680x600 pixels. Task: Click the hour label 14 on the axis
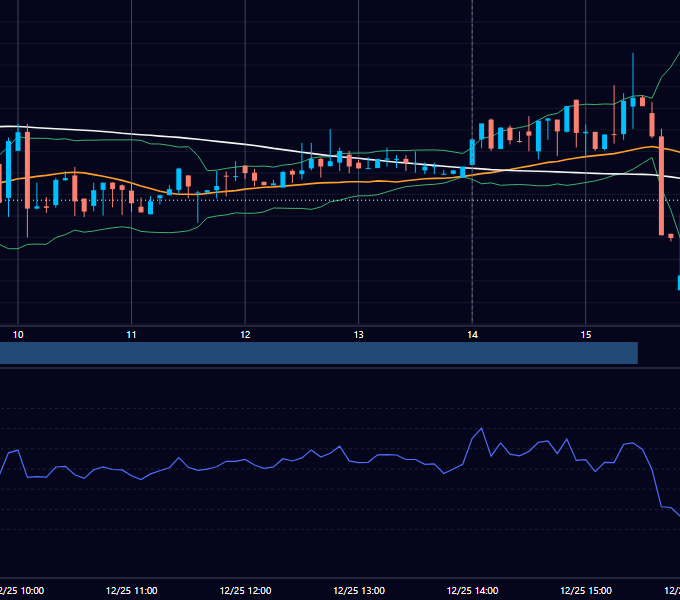472,335
